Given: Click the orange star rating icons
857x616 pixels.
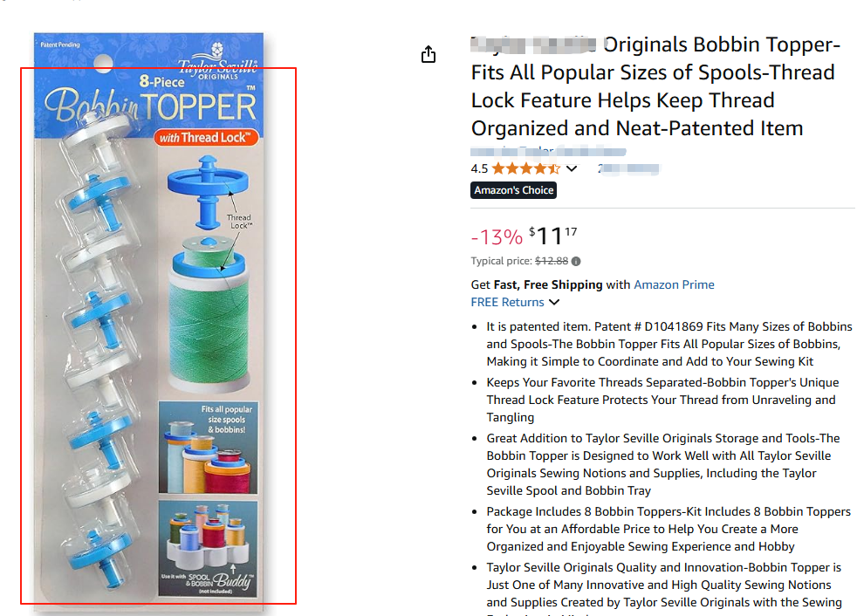Looking at the screenshot, I should [525, 168].
